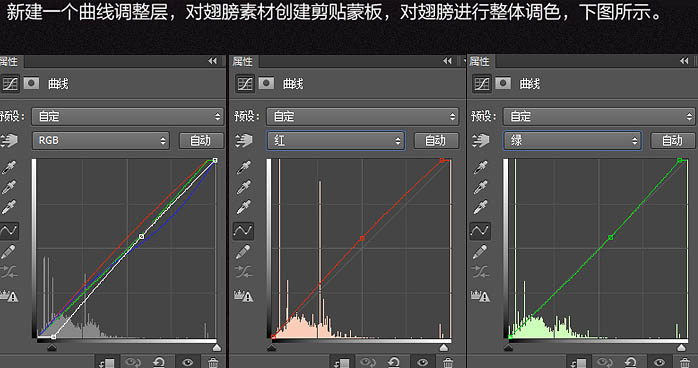Open the preset dropdown above the 红 channel
The width and height of the screenshot is (698, 368).
coord(362,117)
